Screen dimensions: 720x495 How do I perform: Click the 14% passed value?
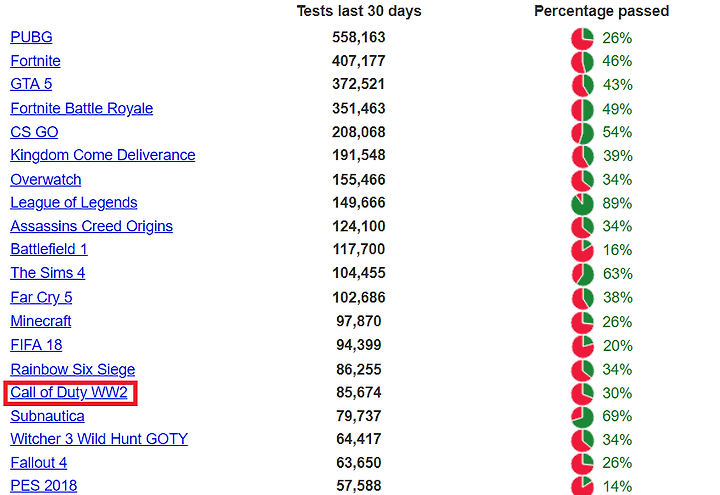[618, 487]
